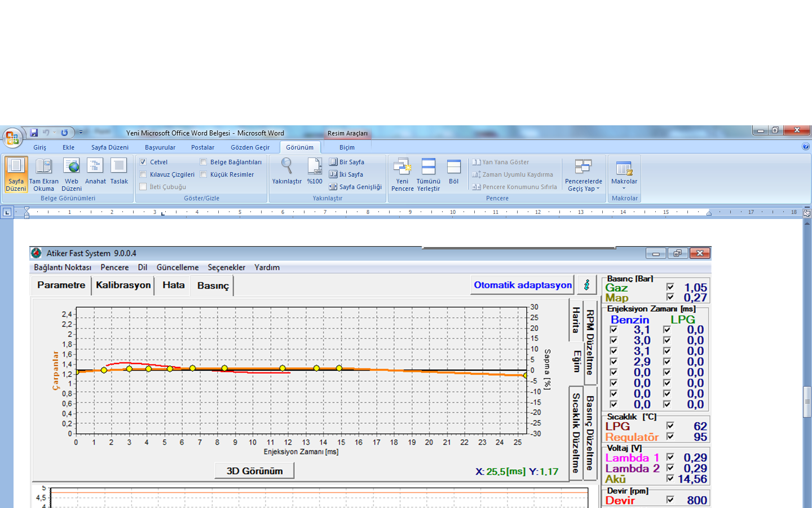The image size is (812, 508).
Task: Open the Güncelleme menu in Atiker
Action: click(178, 268)
